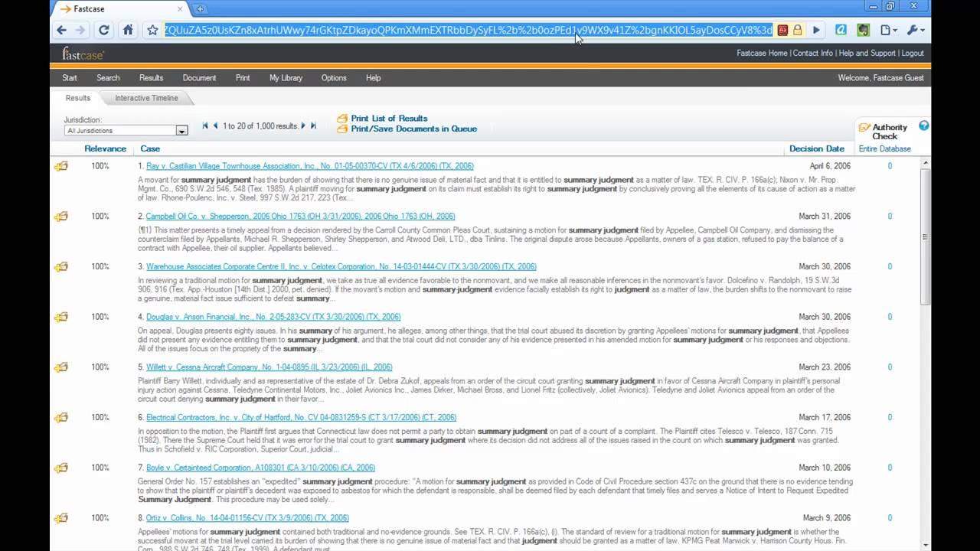Jump to the last page of results

[313, 126]
